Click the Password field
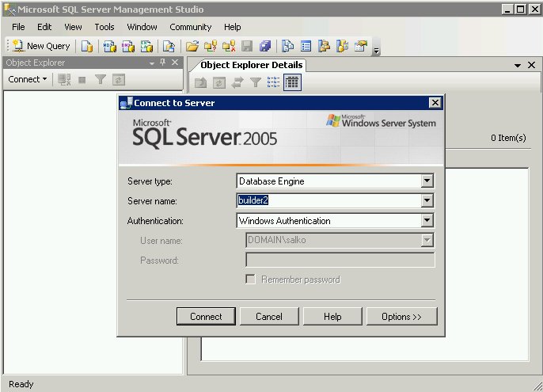The image size is (543, 392). point(340,260)
